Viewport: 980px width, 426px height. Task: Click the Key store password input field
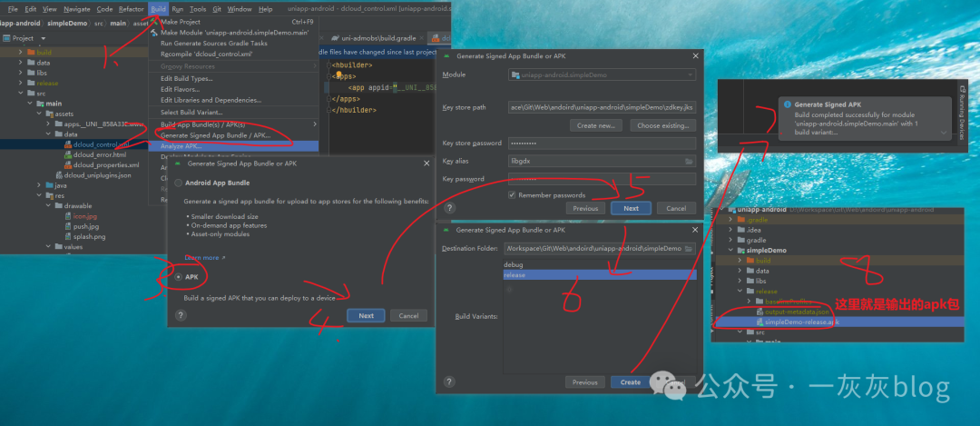point(602,144)
